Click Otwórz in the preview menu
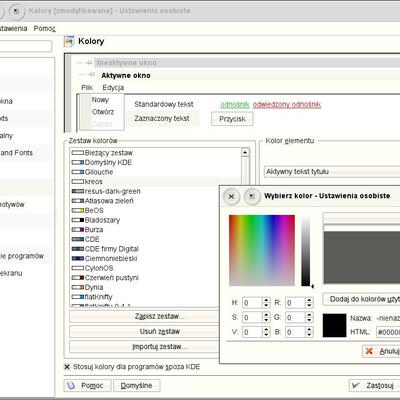400x400 pixels. pos(103,112)
